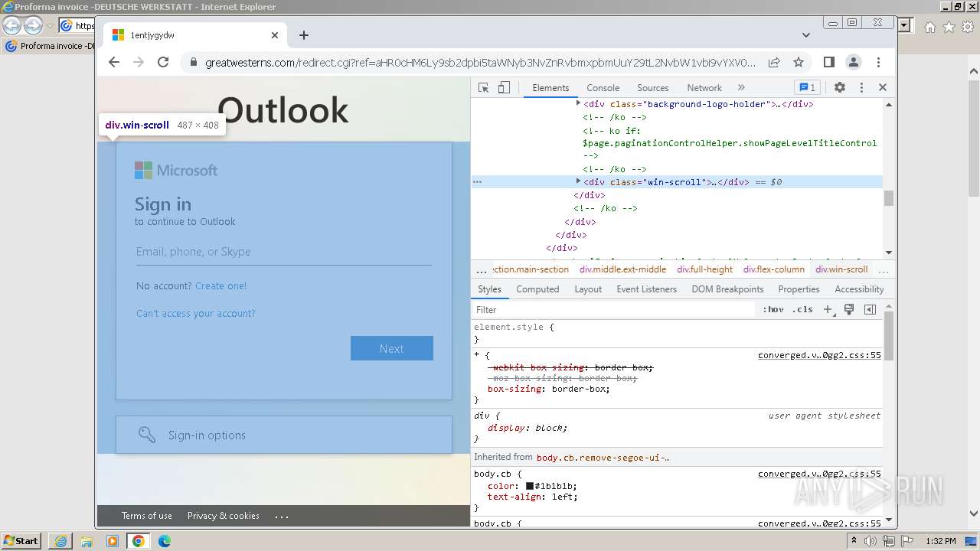Expand the background-logo-holder div node

point(578,103)
